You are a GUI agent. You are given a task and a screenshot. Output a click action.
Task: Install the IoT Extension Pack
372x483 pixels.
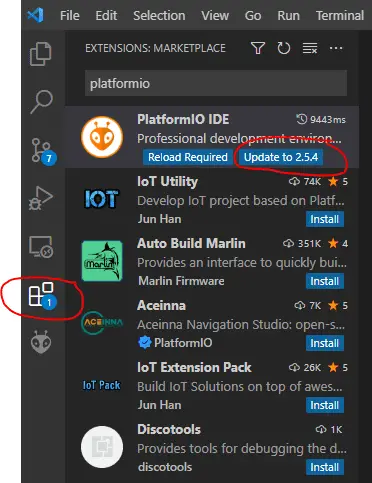point(325,405)
